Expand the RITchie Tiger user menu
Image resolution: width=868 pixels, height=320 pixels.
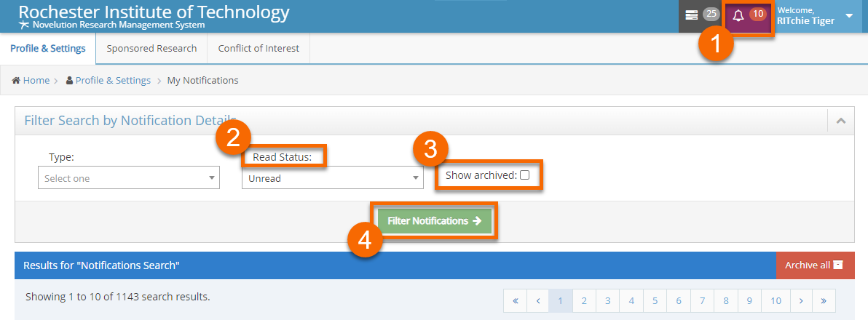click(x=849, y=15)
